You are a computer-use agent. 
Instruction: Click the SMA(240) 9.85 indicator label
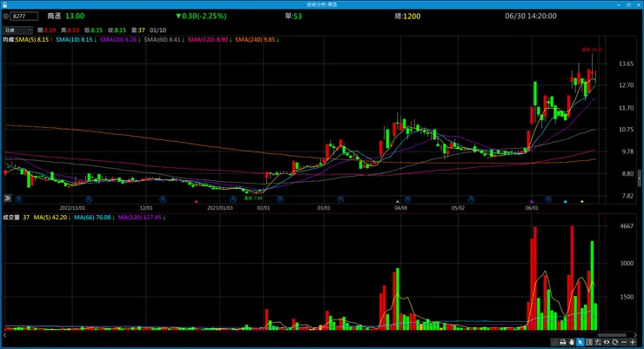coord(257,40)
